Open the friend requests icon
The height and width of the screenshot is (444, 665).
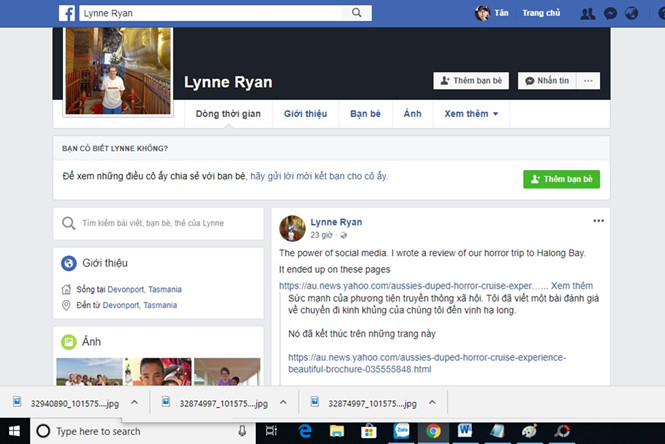click(x=587, y=14)
